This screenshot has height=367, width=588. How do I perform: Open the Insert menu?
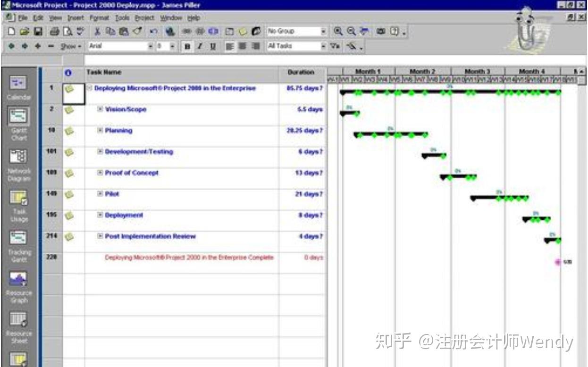click(x=76, y=18)
